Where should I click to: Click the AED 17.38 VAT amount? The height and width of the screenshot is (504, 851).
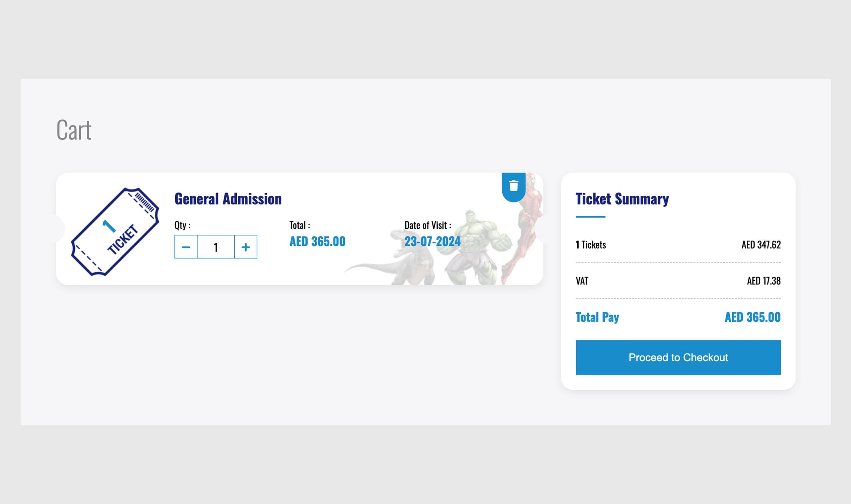pyautogui.click(x=763, y=281)
